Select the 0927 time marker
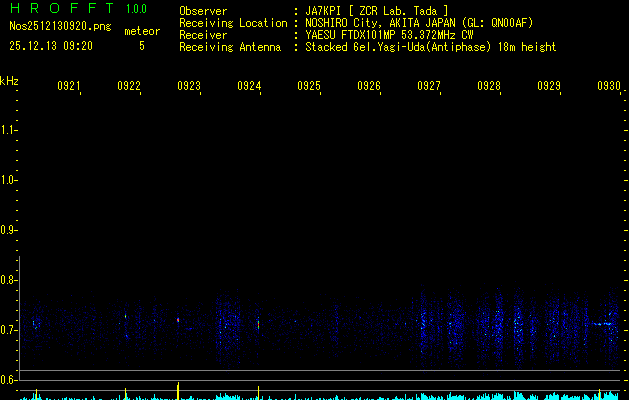629x400 pixels. (x=429, y=87)
